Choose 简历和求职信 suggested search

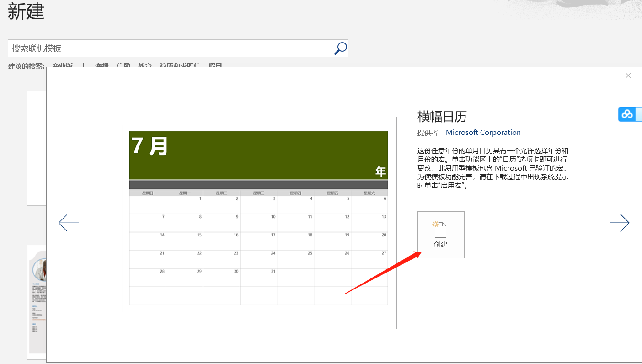(180, 65)
